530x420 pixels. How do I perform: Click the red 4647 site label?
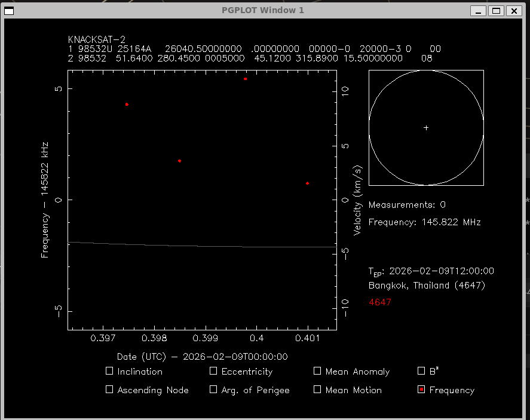click(x=380, y=302)
